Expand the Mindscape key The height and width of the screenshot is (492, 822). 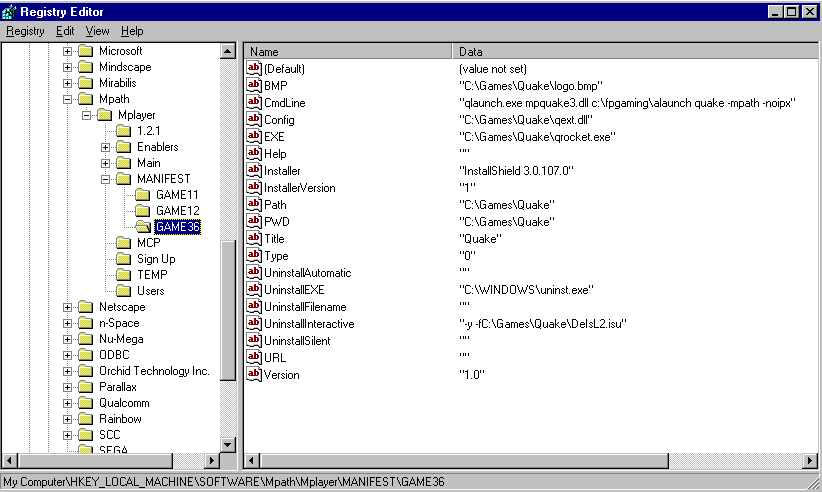click(x=67, y=67)
